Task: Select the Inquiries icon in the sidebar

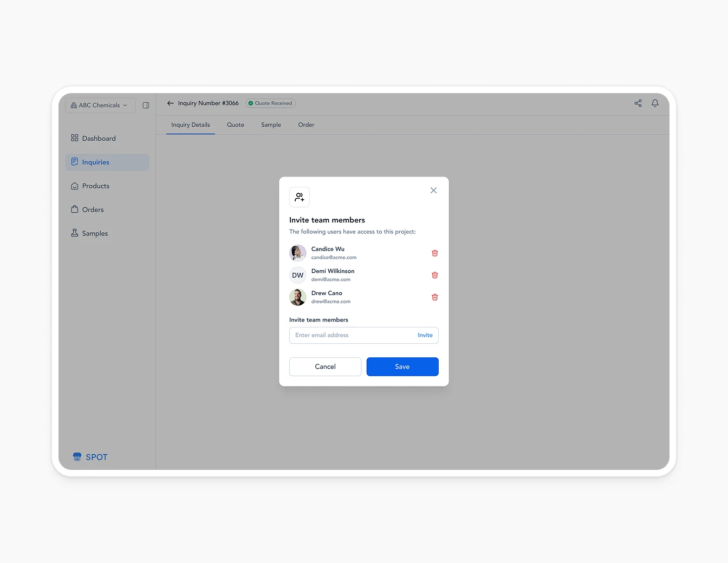Action: (75, 162)
